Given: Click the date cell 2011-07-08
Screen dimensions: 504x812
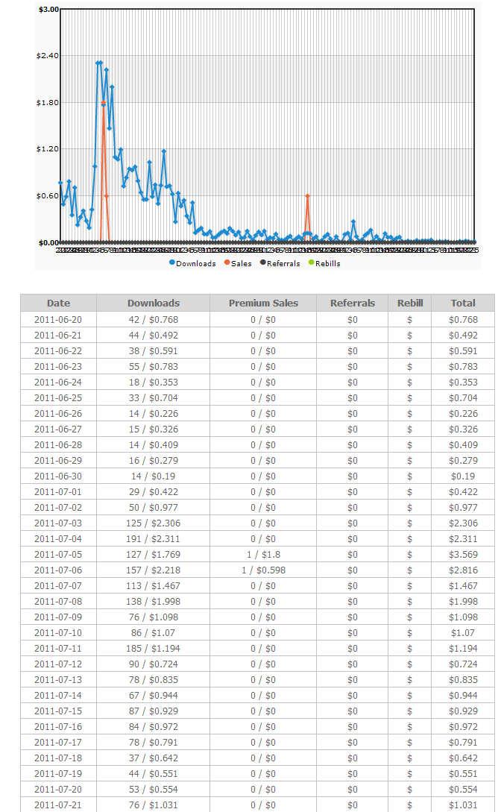Looking at the screenshot, I should [x=58, y=601].
